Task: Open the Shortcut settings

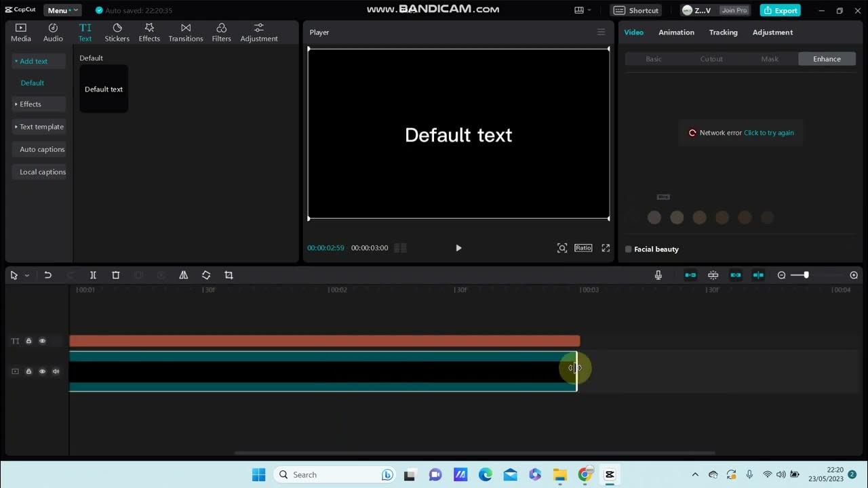Action: (x=636, y=10)
